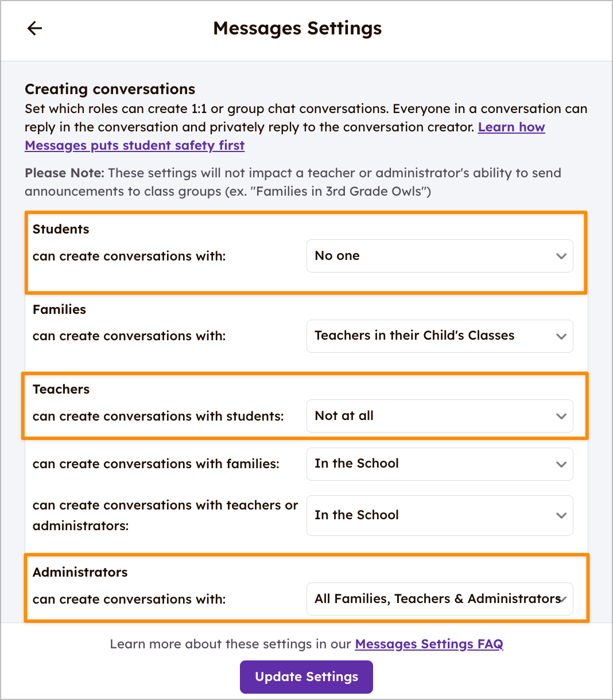Click the "Creating conversations" heading
Viewport: 613px width, 700px height.
[110, 89]
